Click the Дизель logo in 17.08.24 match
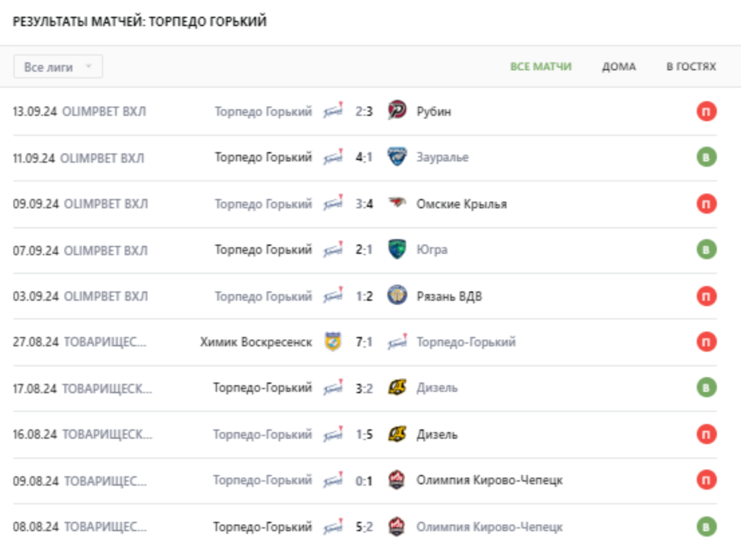The image size is (741, 560). click(397, 388)
